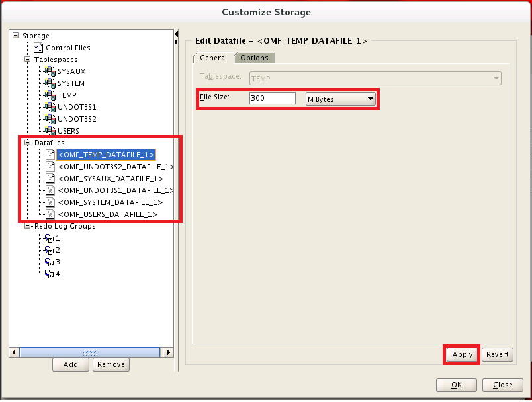This screenshot has height=402, width=532.
Task: Select the USERS tablespace label
Action: pyautogui.click(x=69, y=131)
